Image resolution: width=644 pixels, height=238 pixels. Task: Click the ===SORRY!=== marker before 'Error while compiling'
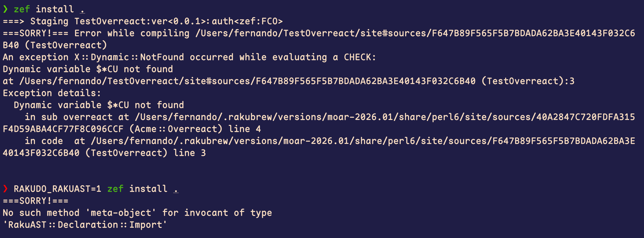35,33
